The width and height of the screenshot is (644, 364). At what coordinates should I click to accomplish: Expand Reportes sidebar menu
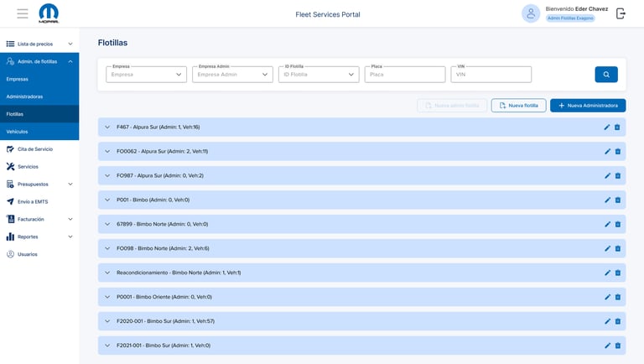(39, 237)
